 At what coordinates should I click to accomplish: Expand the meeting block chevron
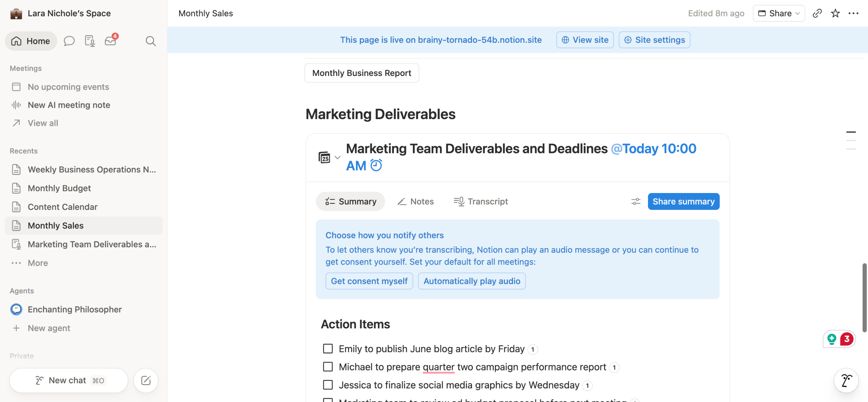coord(337,157)
